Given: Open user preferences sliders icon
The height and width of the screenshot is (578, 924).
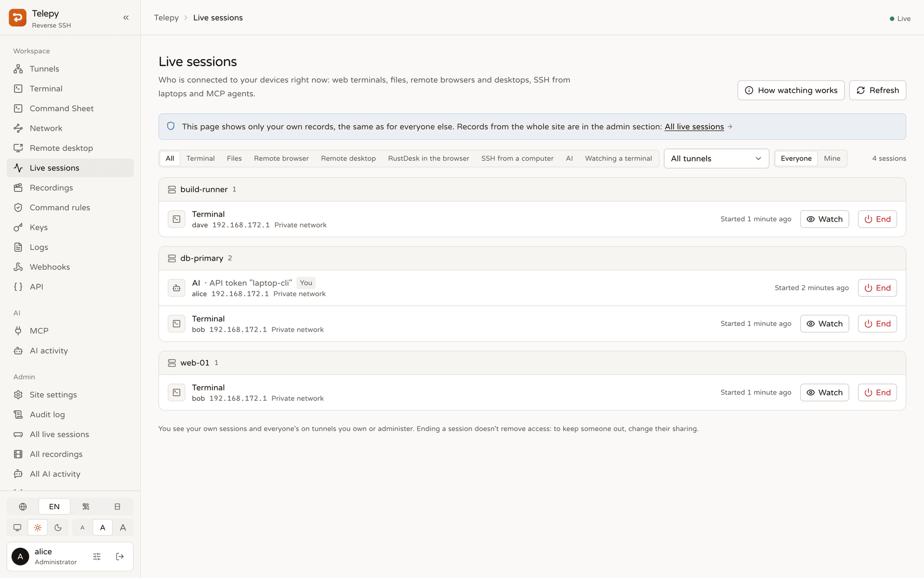Looking at the screenshot, I should point(97,557).
